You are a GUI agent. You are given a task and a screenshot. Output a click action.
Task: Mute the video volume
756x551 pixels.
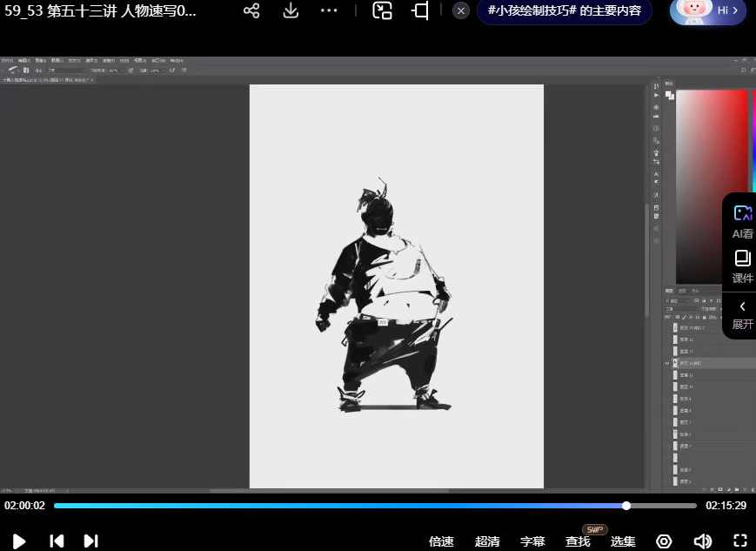pos(702,541)
